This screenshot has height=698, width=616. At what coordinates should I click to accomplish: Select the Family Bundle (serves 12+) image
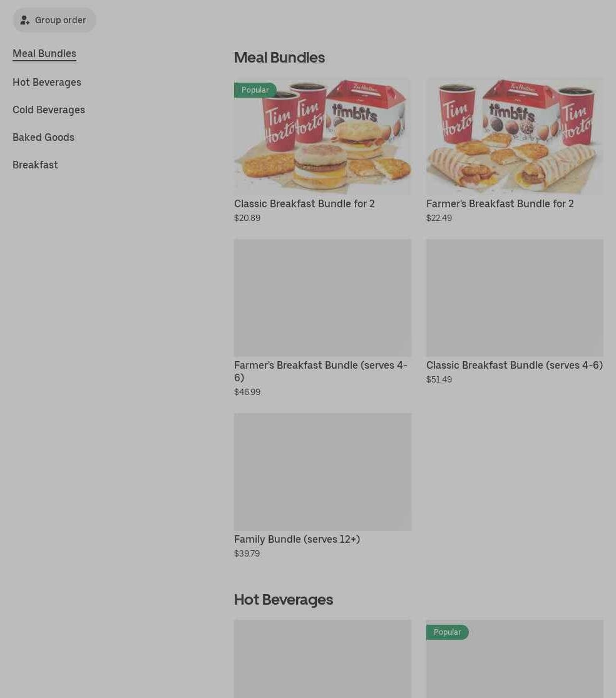click(x=322, y=472)
